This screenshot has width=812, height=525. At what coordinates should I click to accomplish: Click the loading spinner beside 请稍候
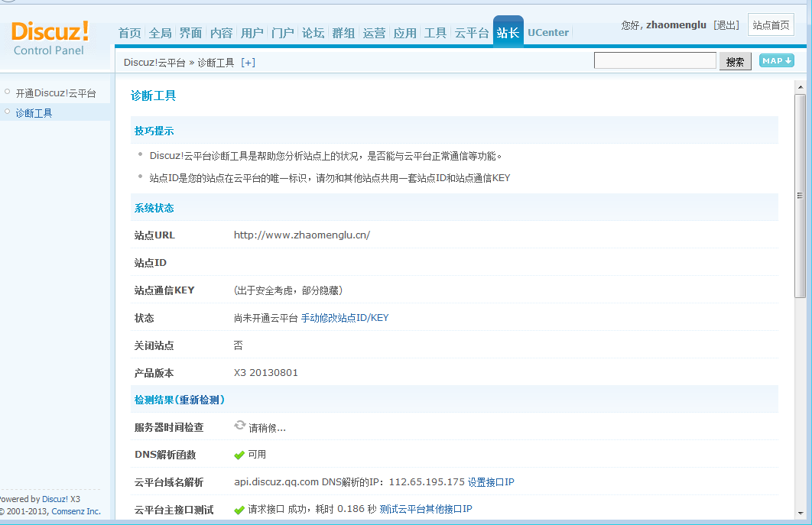pos(240,426)
